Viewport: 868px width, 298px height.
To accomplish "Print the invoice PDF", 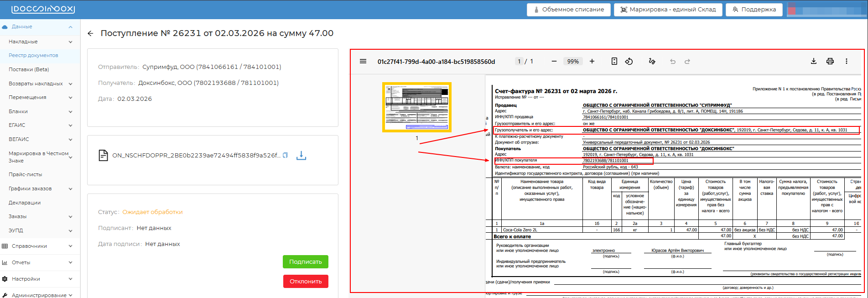I will pyautogui.click(x=830, y=61).
